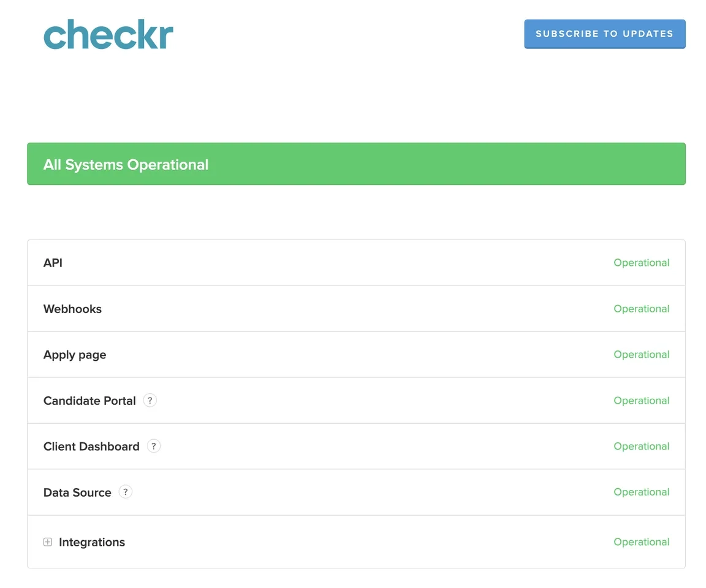
Task: Click Operational status in Candidate Portal row
Action: coord(642,401)
